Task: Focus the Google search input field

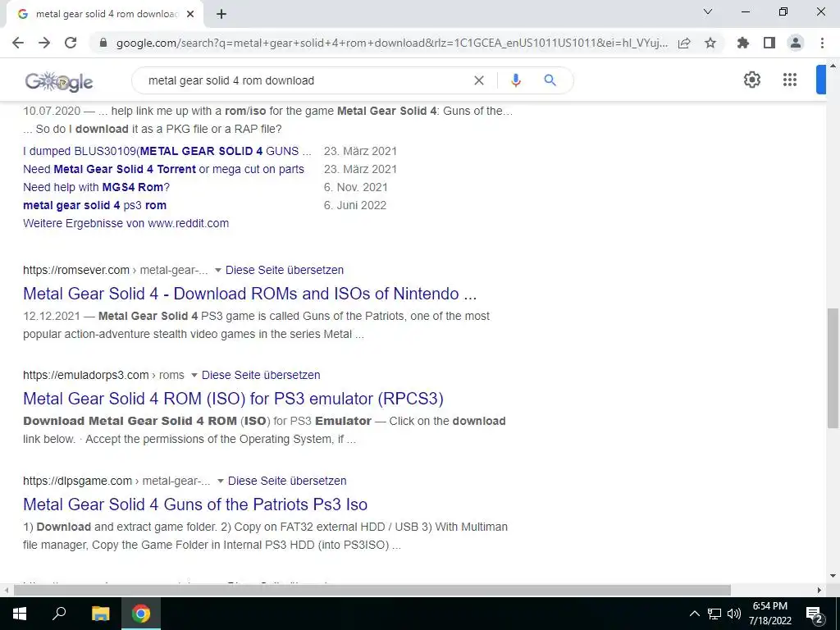Action: click(x=305, y=80)
